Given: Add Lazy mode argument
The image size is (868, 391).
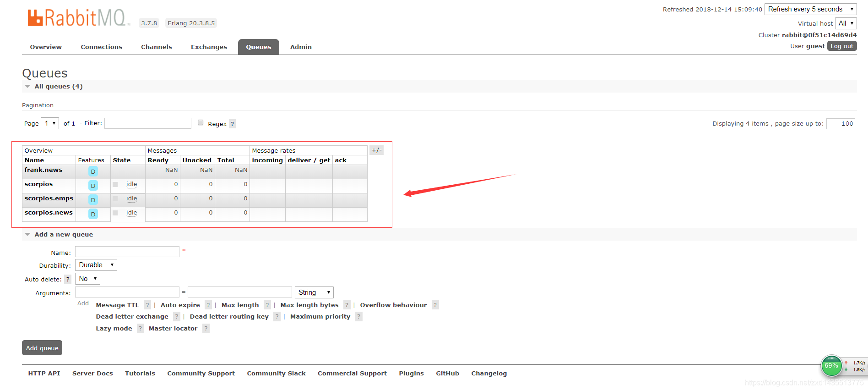Looking at the screenshot, I should point(114,328).
